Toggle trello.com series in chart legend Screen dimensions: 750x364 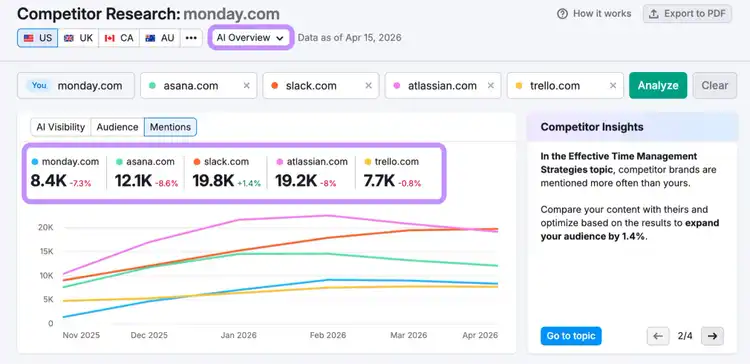[x=392, y=162]
